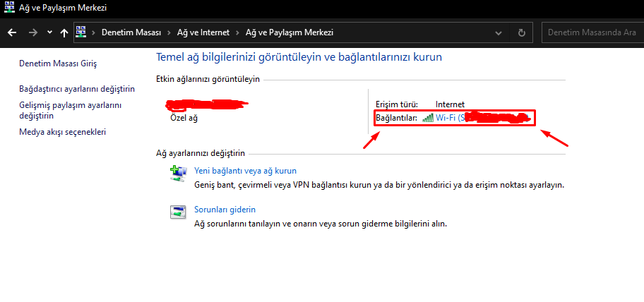The image size is (644, 302).
Task: Open the address bar history dropdown
Action: click(x=499, y=33)
